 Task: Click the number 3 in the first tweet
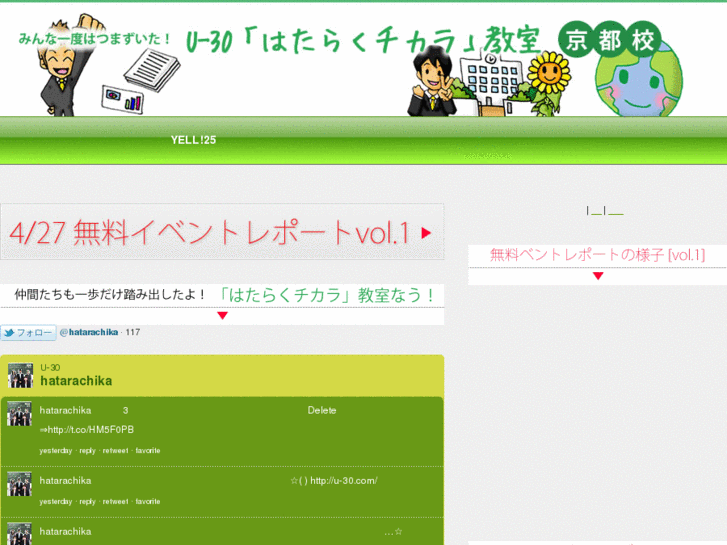126,410
